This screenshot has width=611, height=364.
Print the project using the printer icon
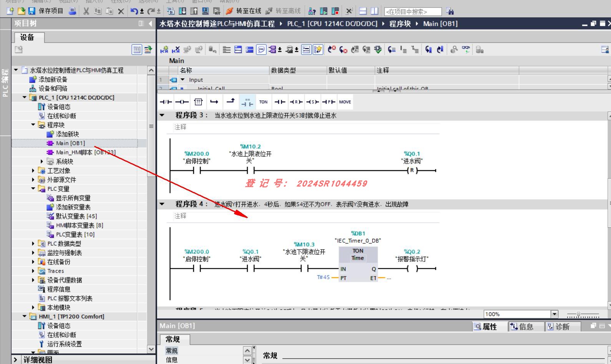point(73,11)
